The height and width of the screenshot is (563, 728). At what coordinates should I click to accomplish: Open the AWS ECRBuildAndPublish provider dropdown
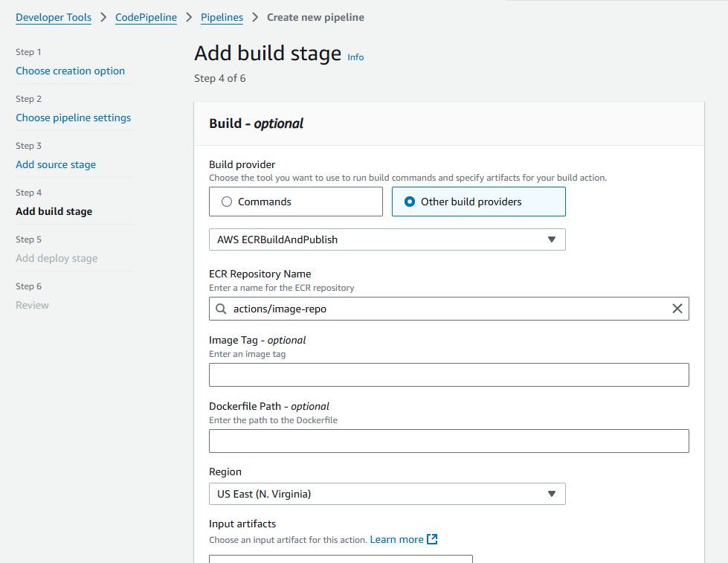pyautogui.click(x=387, y=239)
